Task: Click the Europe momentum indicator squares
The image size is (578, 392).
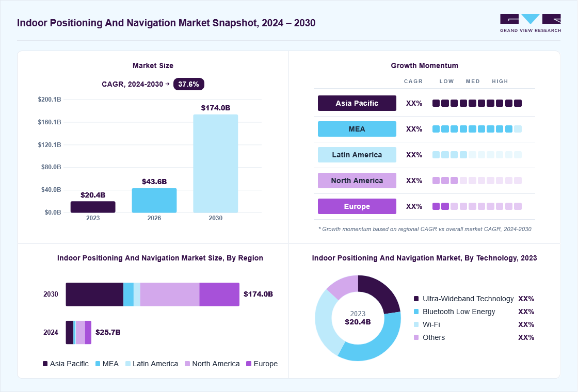Action: (x=477, y=206)
